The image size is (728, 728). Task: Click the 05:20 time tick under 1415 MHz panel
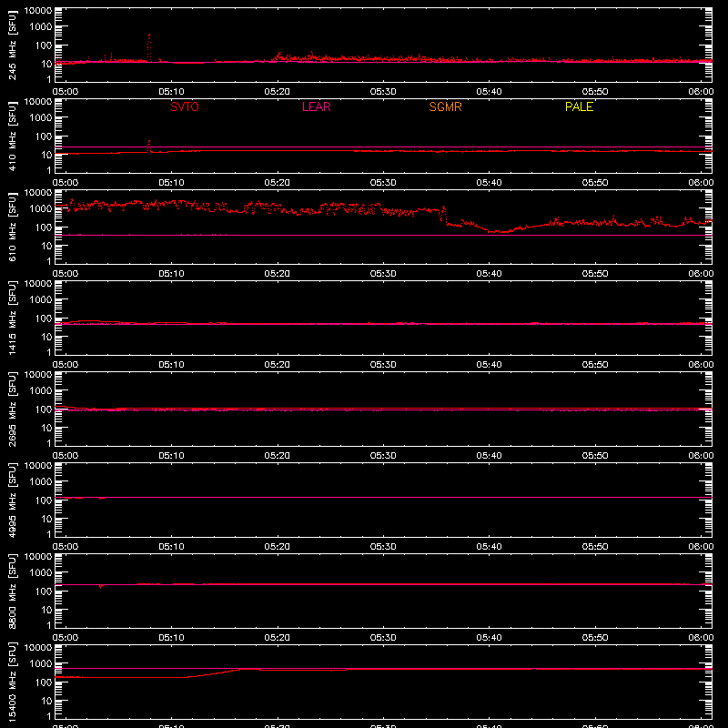pos(278,365)
